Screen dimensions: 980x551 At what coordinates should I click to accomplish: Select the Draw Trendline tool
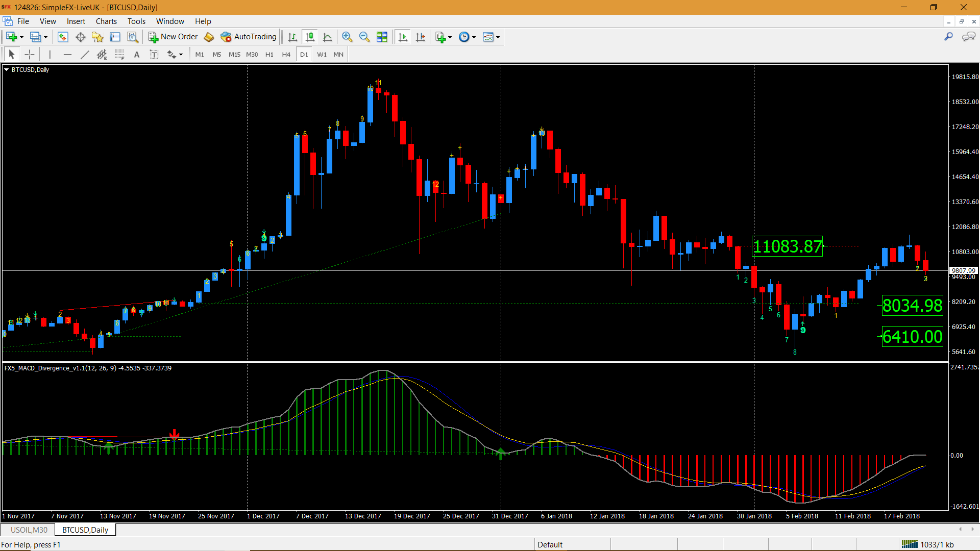pos(85,55)
